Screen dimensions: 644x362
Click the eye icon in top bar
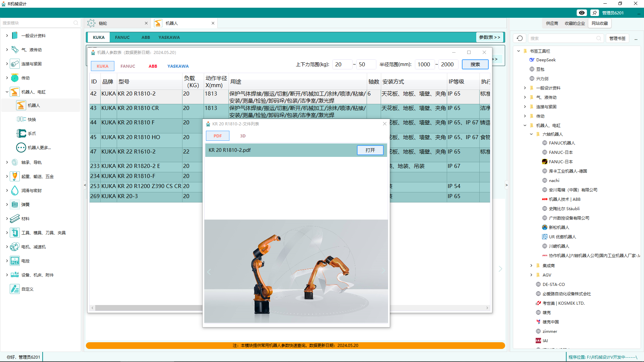[582, 13]
